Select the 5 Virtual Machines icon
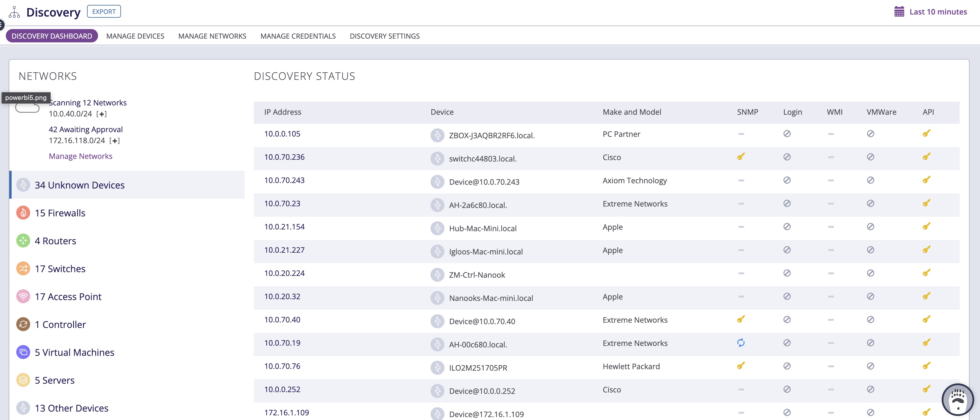Viewport: 980px width, 420px height. [x=23, y=352]
